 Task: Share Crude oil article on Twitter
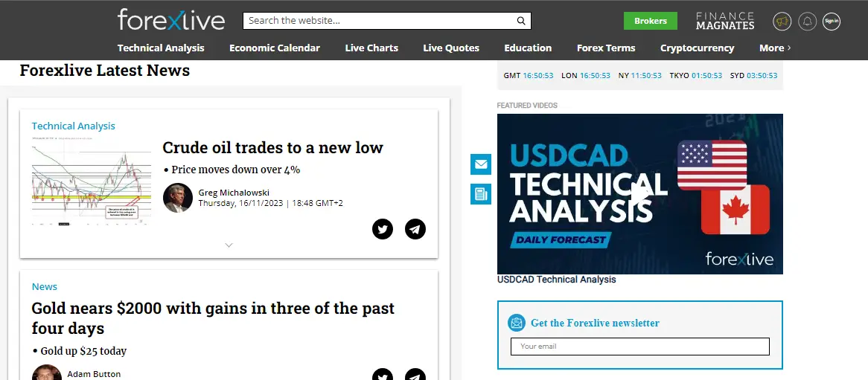pos(383,228)
